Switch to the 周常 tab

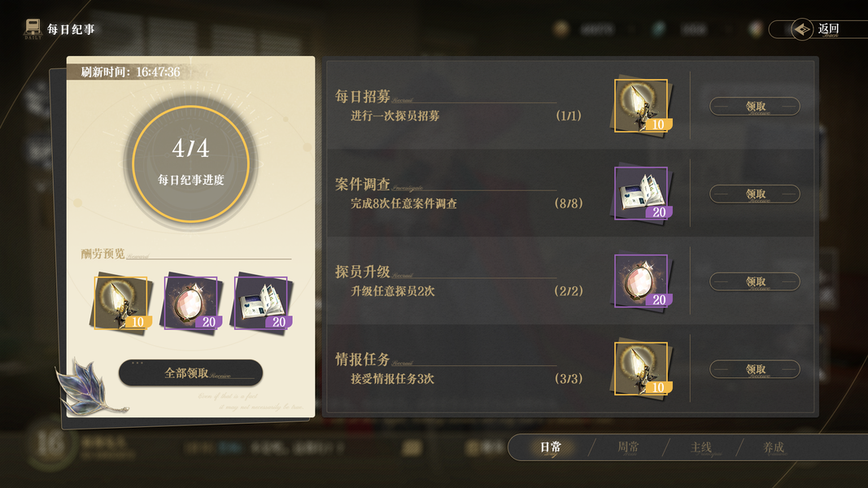click(x=628, y=447)
